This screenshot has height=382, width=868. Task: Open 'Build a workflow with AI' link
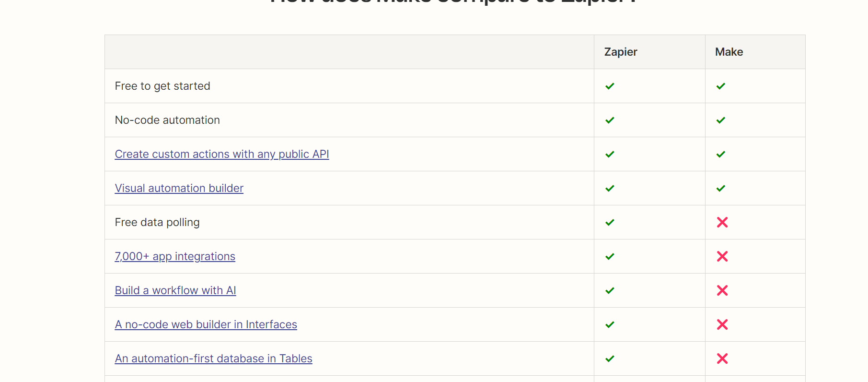(175, 290)
